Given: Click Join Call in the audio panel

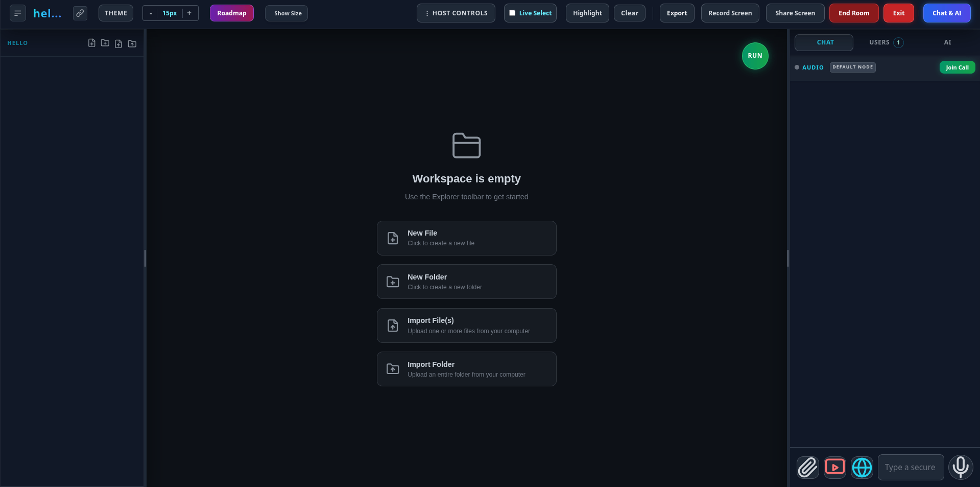Looking at the screenshot, I should (958, 67).
